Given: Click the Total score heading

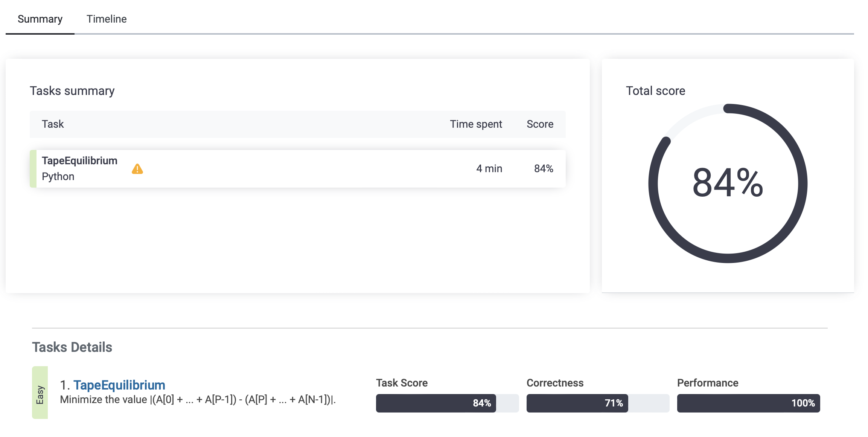Looking at the screenshot, I should pos(655,91).
